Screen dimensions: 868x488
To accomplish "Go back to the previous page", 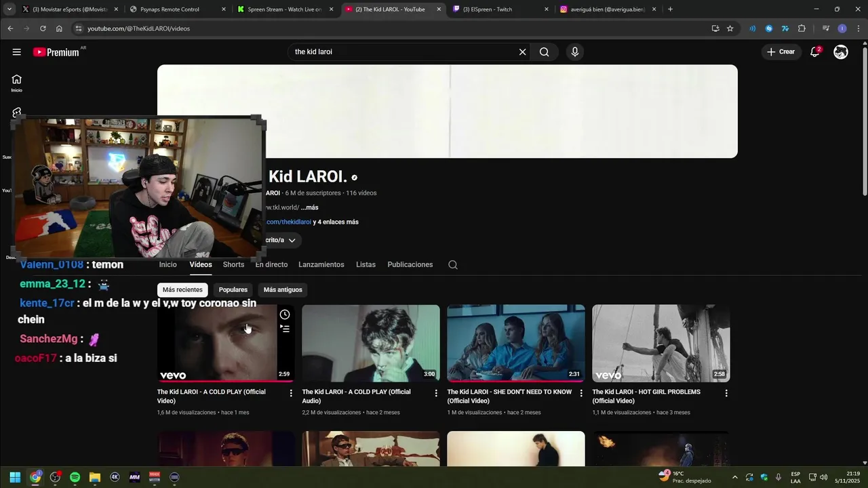I will (10, 28).
